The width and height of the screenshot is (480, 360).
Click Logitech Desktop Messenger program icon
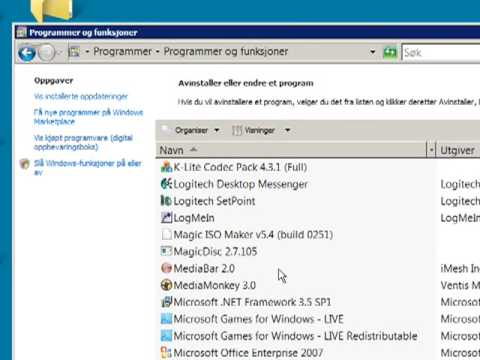pos(166,184)
